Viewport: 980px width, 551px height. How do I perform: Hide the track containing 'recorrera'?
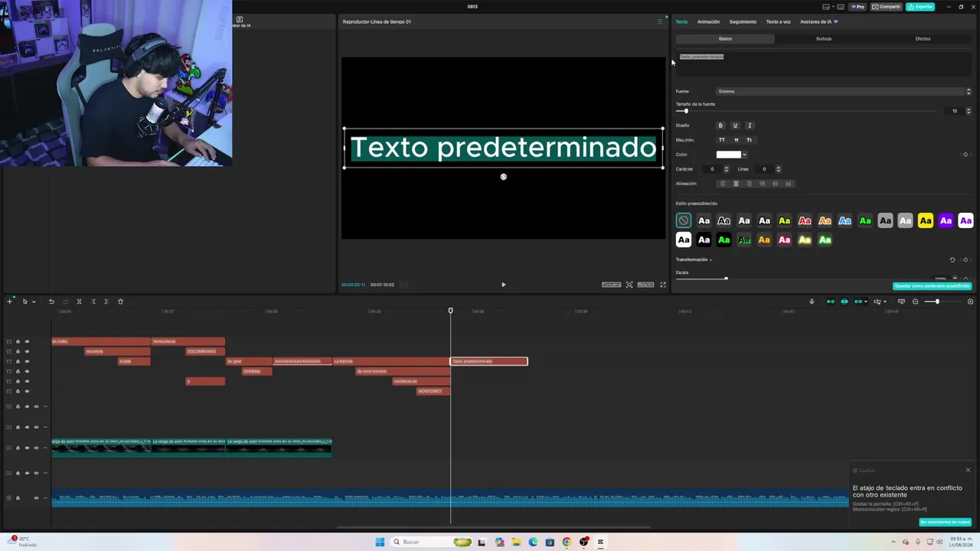(27, 351)
